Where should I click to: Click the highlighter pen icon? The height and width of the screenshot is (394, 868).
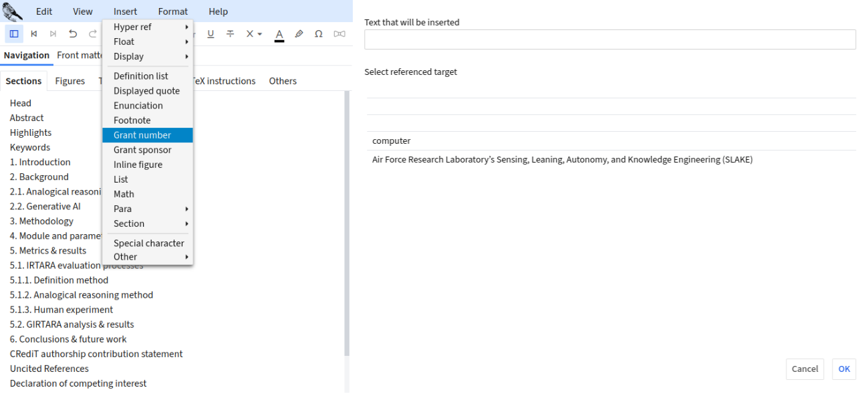[x=299, y=33]
